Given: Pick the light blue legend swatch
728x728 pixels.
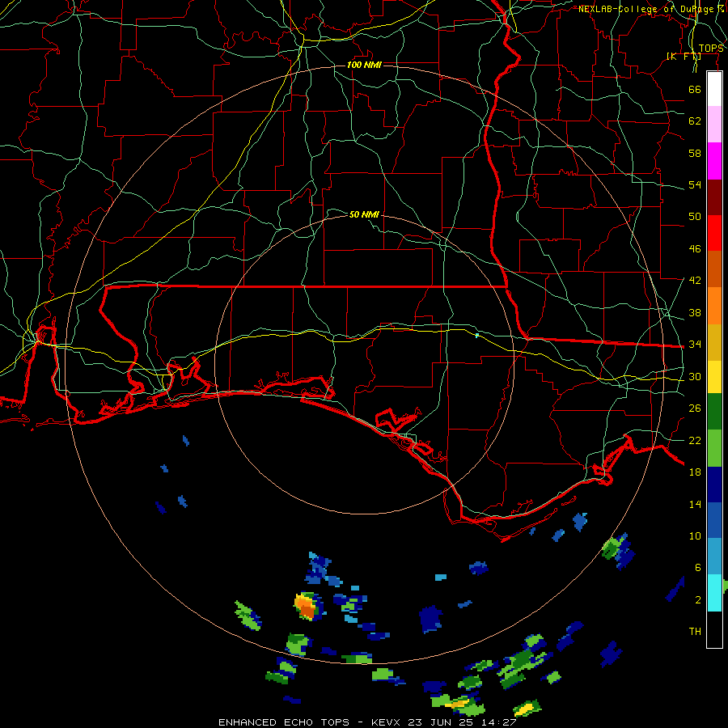Looking at the screenshot, I should [x=714, y=557].
